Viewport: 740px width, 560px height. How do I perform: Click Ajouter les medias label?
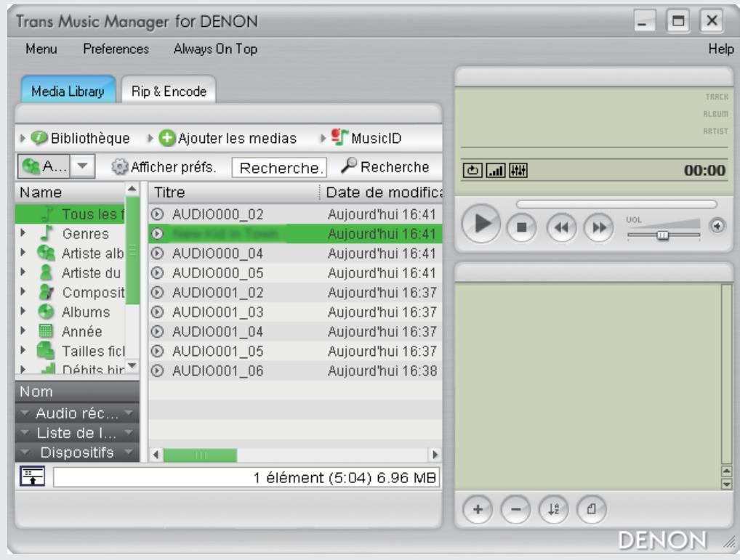238,138
